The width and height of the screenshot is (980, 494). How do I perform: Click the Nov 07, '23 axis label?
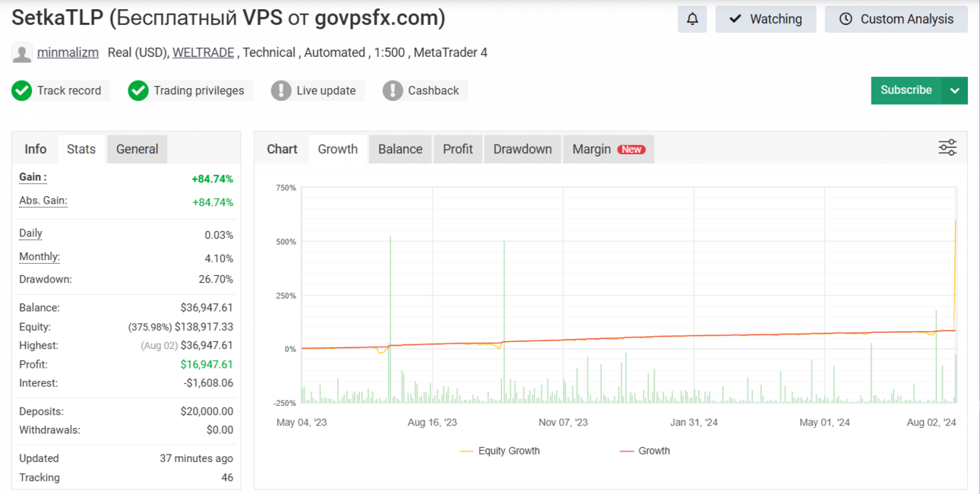point(563,423)
